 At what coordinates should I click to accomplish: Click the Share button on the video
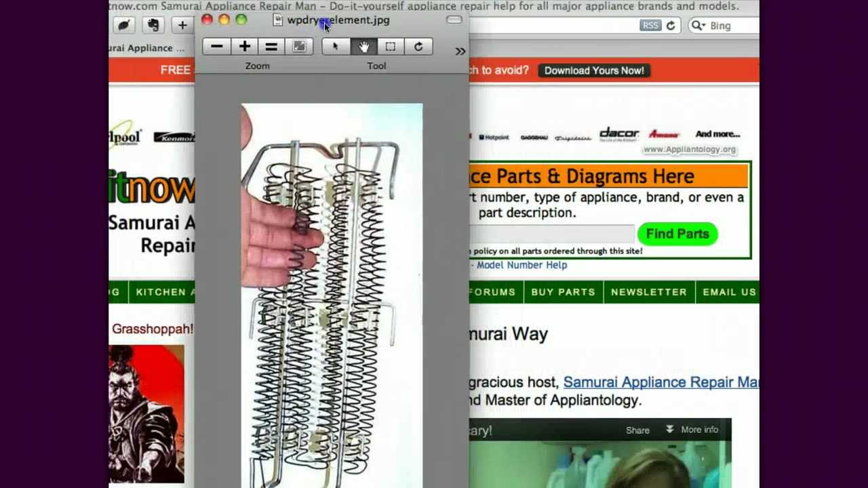point(637,430)
